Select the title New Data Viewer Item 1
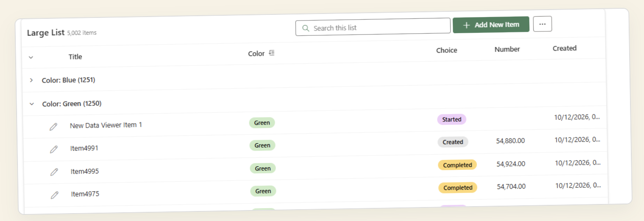Screen dimensions: 644x221 coord(106,125)
